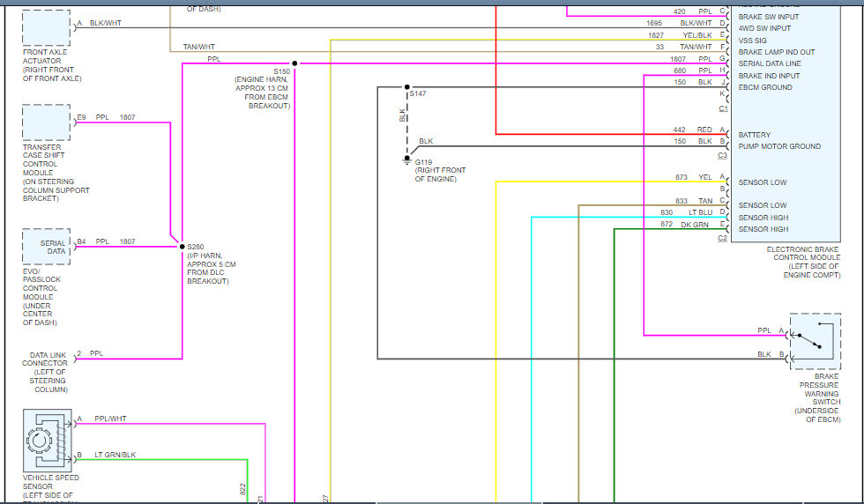Click the BRAKE IND INPUT label
Viewport: 864px width, 504px height.
[x=769, y=76]
